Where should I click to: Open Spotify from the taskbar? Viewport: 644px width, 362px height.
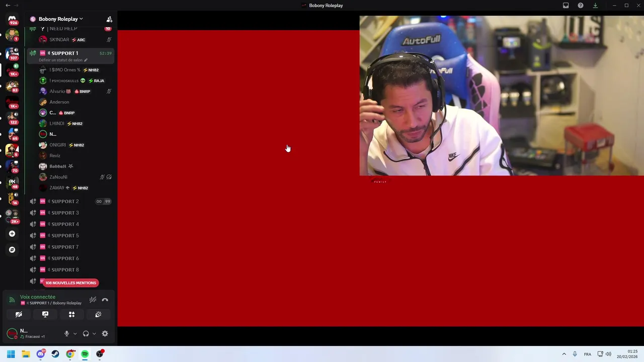(85, 354)
